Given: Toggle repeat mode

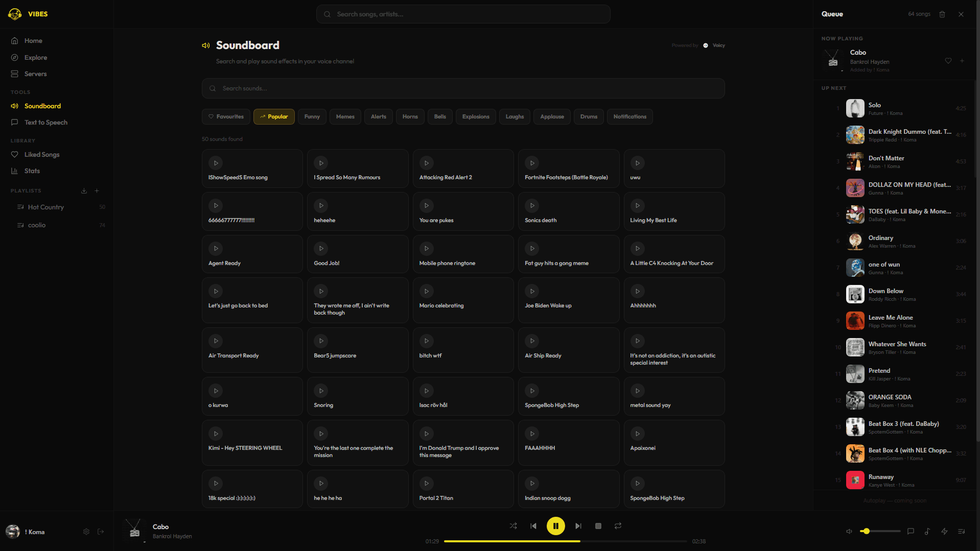Looking at the screenshot, I should coord(618,525).
